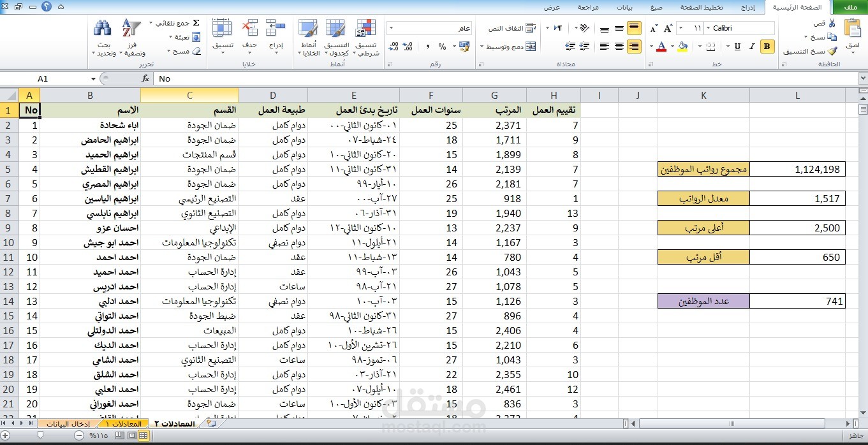Click the Decrease Indent icon
Viewport: 868px width, 445px height.
(x=585, y=46)
